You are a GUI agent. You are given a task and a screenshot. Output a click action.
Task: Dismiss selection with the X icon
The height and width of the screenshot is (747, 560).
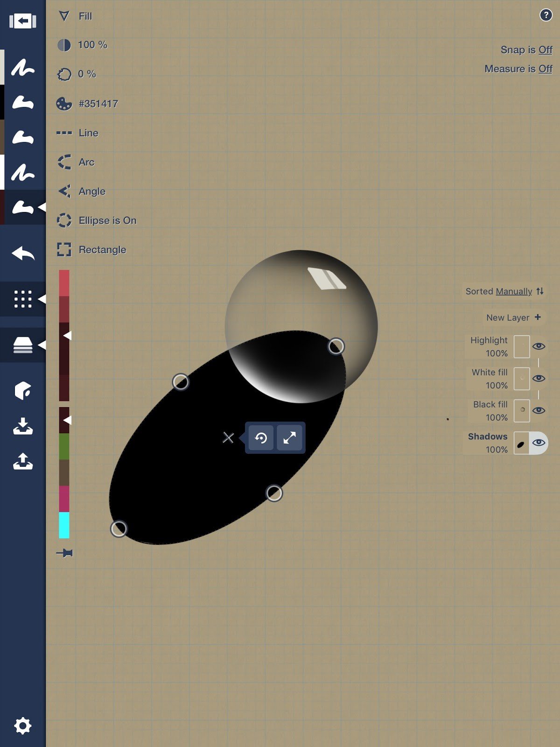point(228,437)
